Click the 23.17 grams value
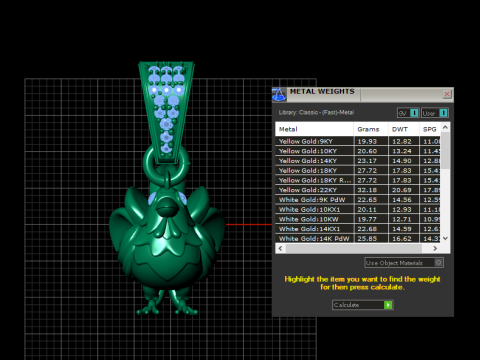Image resolution: width=480 pixels, height=360 pixels. coord(367,161)
